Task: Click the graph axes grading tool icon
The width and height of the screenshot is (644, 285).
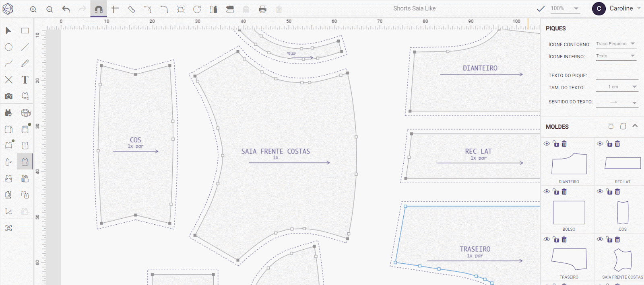Action: pos(8,211)
